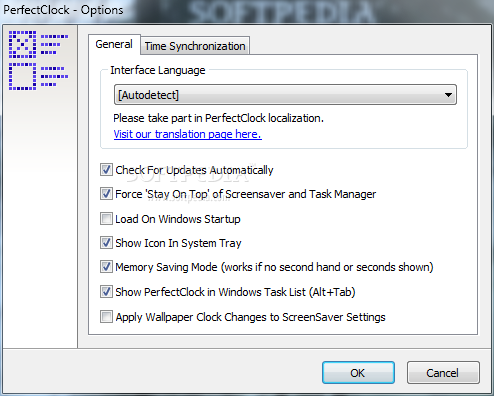494x396 pixels.
Task: Enable Apply Wallpaper Clock Changes to ScreenSaver
Action: click(106, 317)
